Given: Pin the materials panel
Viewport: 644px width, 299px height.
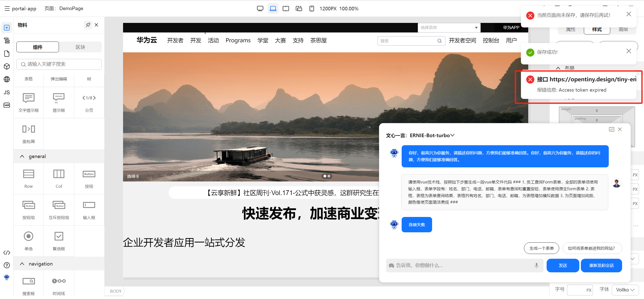Looking at the screenshot, I should (88, 25).
